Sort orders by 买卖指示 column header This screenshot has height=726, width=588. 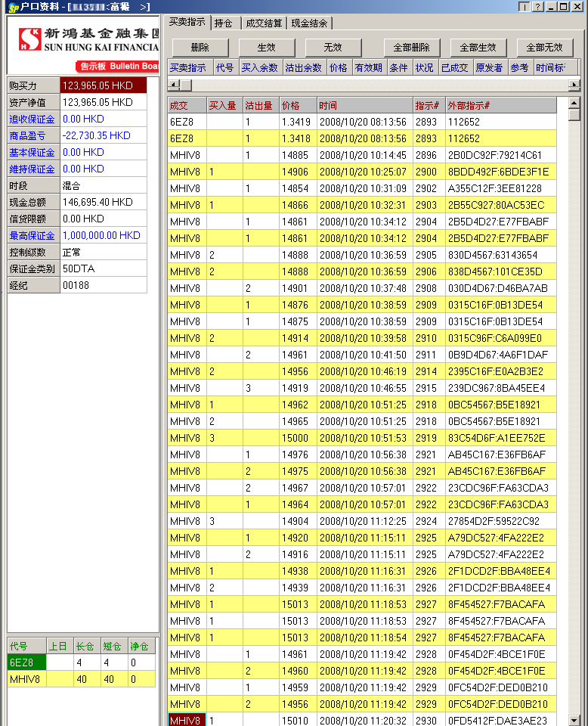click(190, 67)
